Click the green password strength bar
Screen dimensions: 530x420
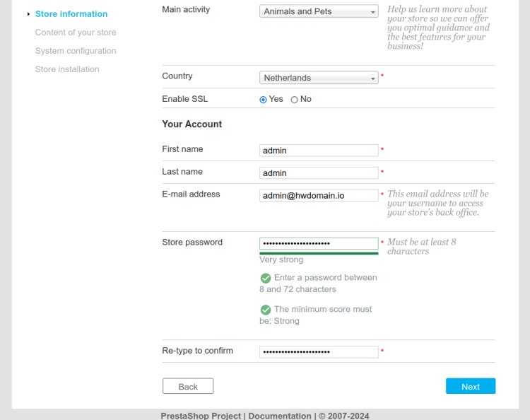click(319, 252)
